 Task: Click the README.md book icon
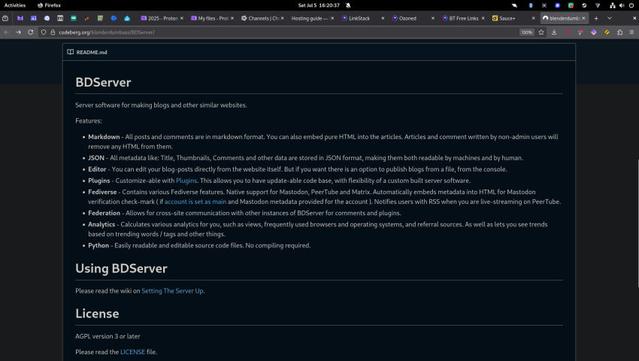71,52
